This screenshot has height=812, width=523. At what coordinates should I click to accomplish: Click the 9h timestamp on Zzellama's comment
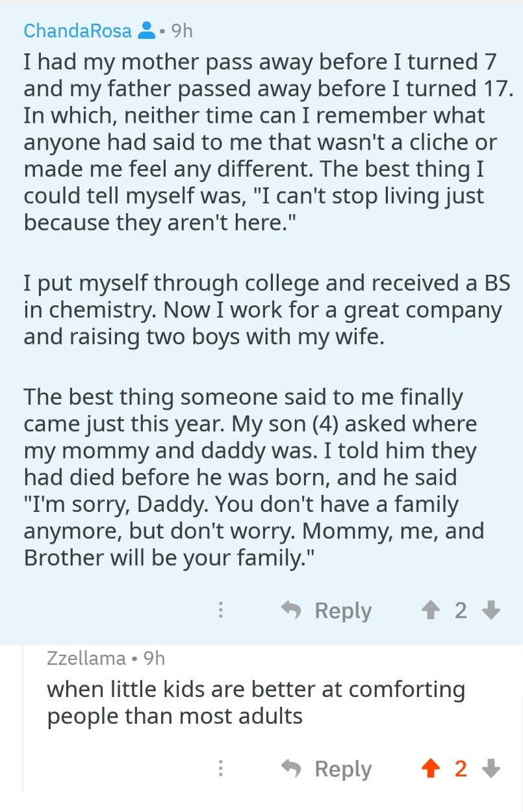click(x=154, y=658)
